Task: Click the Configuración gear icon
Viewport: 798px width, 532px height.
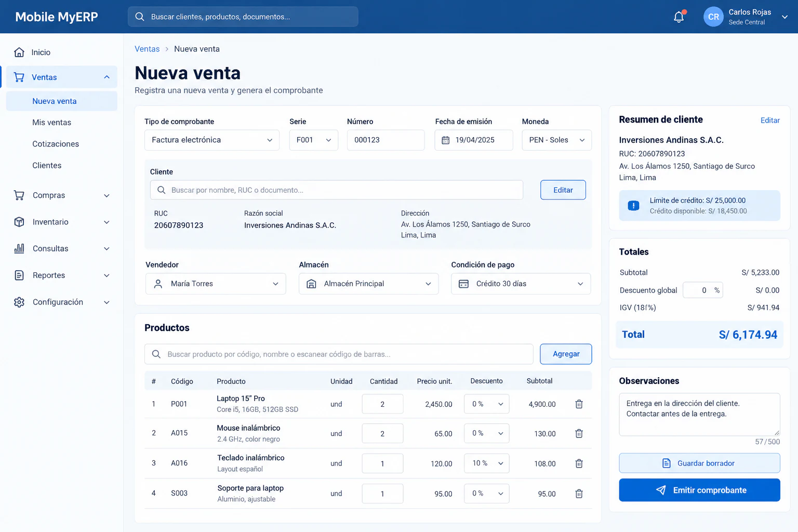Action: point(19,302)
